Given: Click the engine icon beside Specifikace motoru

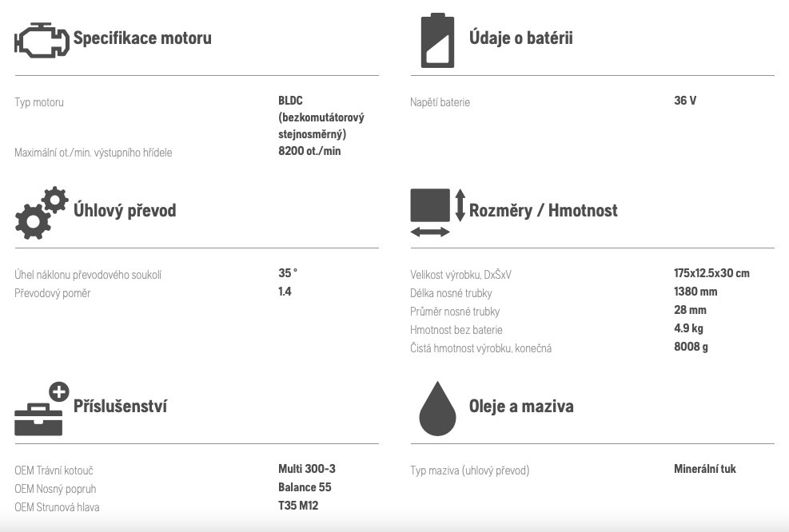Looking at the screenshot, I should (x=42, y=40).
